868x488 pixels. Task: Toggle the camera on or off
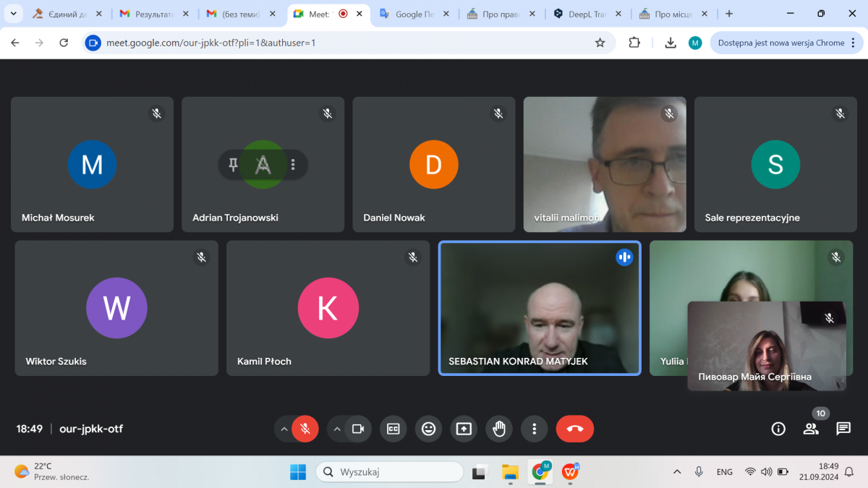point(357,429)
